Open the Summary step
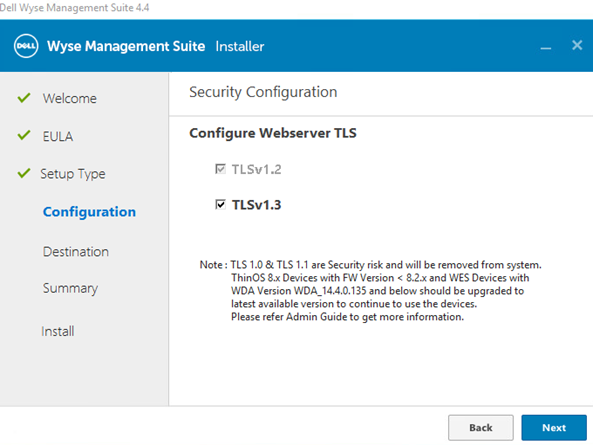The image size is (593, 445). tap(70, 288)
